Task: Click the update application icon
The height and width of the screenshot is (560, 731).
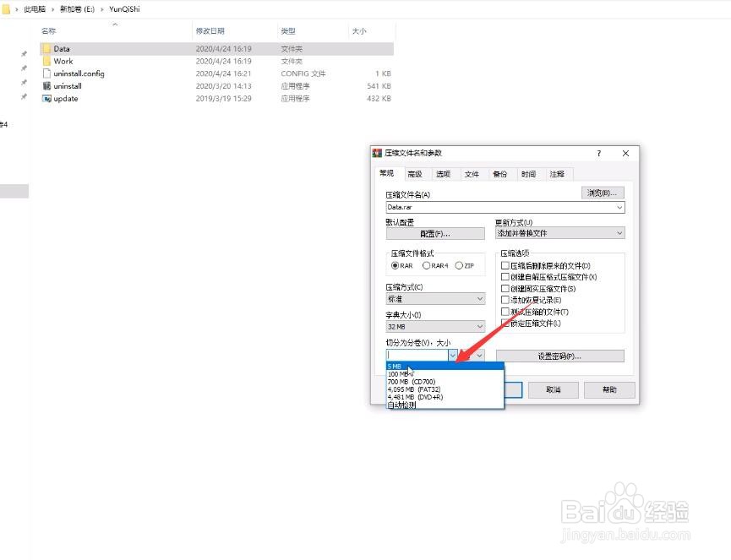Action: coord(46,98)
